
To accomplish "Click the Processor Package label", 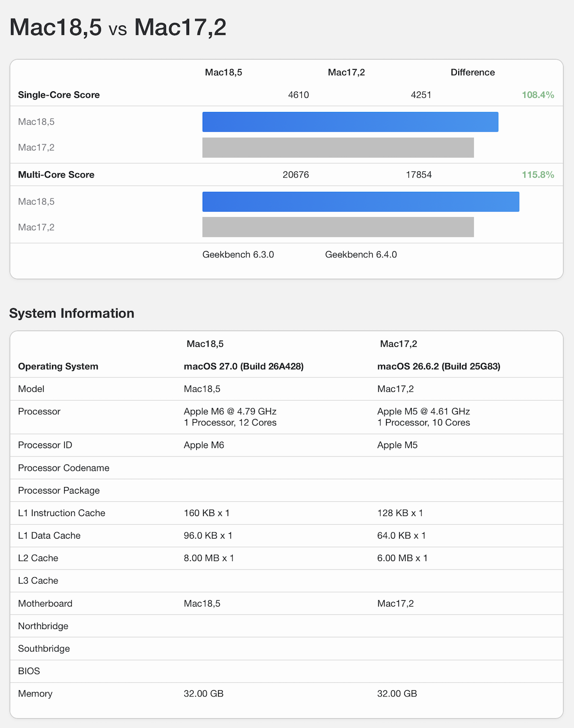I will click(59, 490).
